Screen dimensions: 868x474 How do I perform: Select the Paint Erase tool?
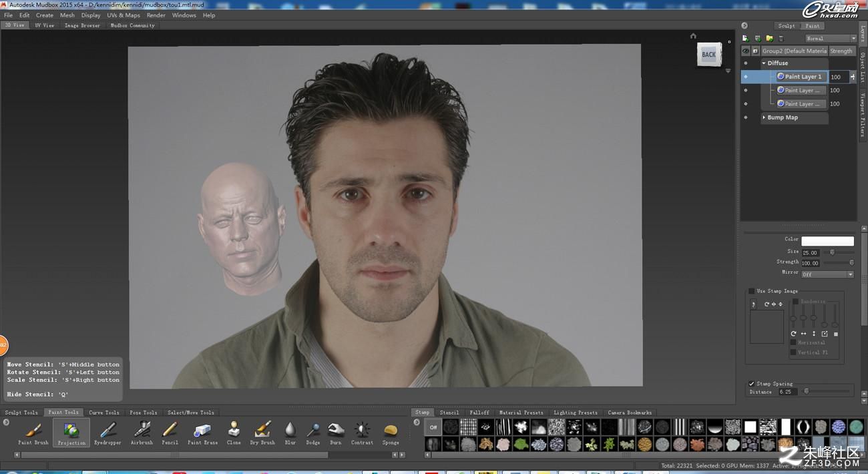tap(202, 433)
